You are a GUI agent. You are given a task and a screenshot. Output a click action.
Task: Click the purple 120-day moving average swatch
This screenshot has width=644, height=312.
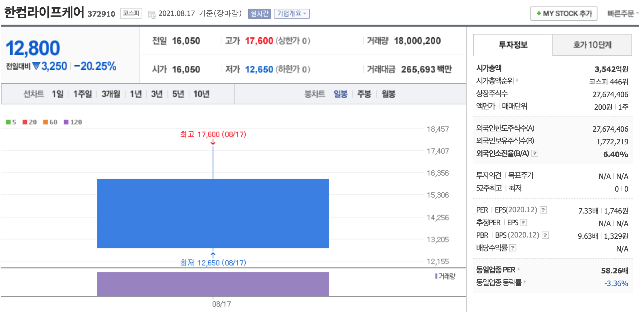click(66, 122)
